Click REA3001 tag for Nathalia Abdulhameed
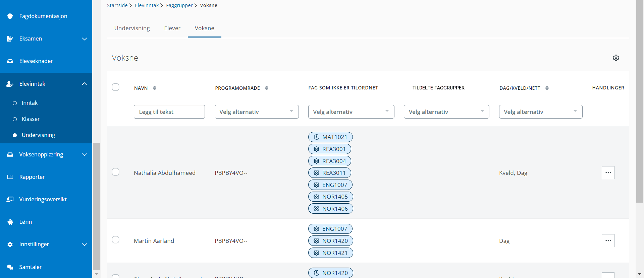The height and width of the screenshot is (278, 644). (x=330, y=149)
